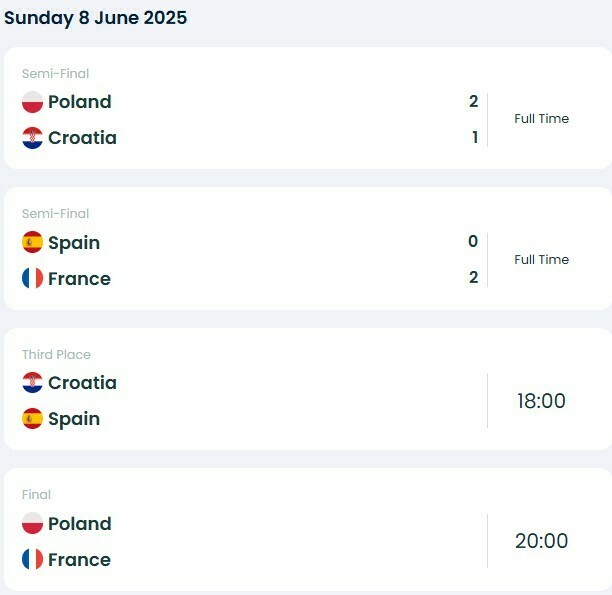Click Spain flag icon in second semi-final
This screenshot has height=595, width=612.
point(32,242)
